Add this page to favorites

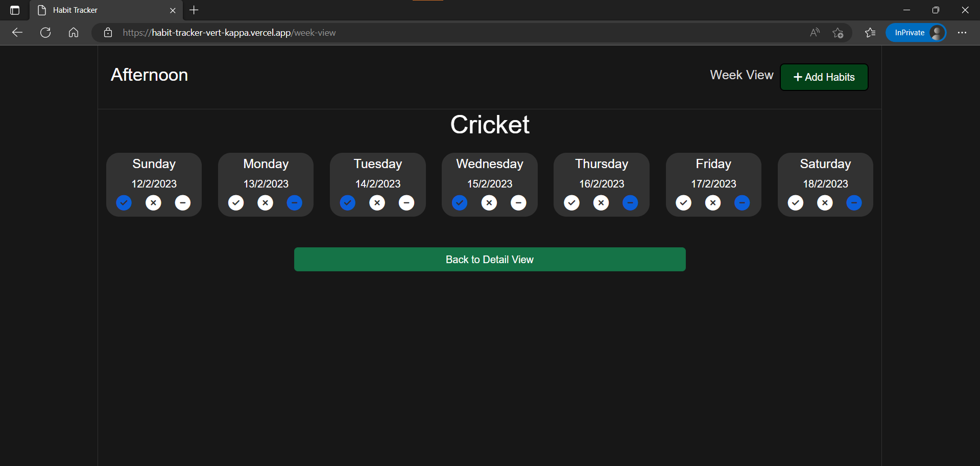point(838,32)
